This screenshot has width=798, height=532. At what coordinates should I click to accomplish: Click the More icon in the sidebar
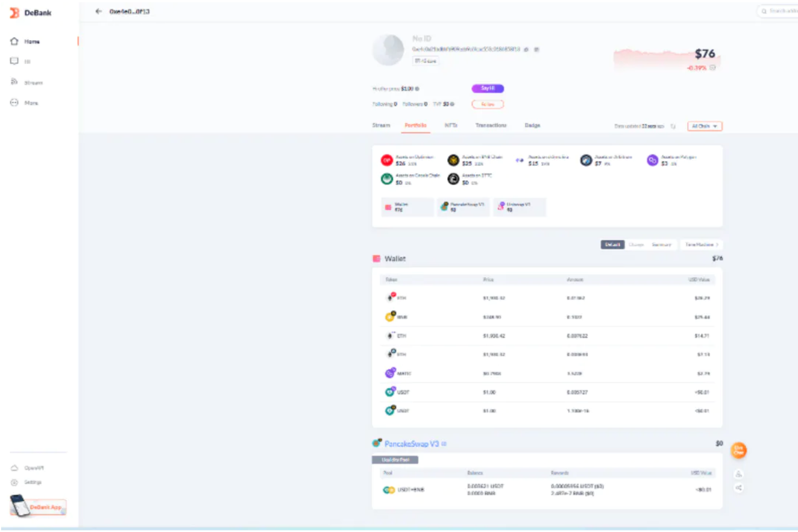click(x=14, y=103)
